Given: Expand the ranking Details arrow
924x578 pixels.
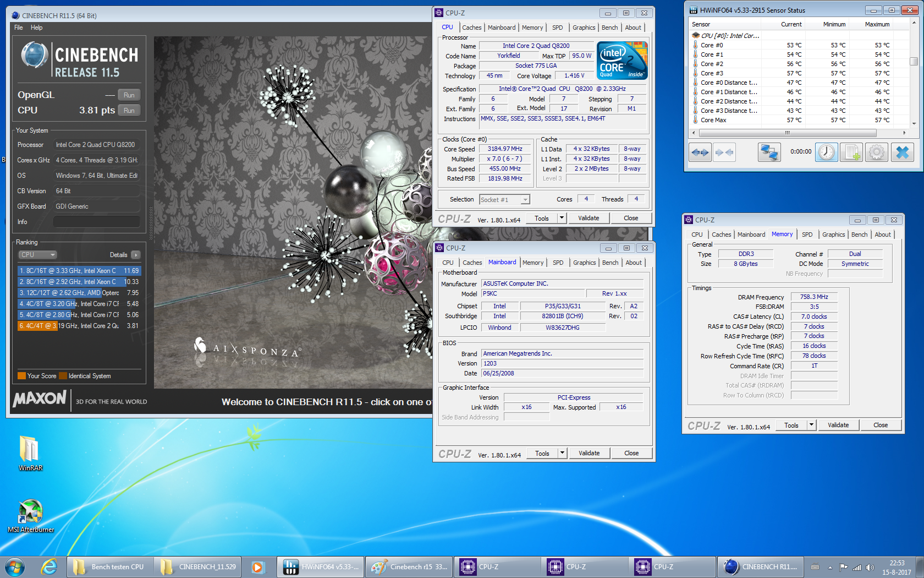Looking at the screenshot, I should pos(136,255).
